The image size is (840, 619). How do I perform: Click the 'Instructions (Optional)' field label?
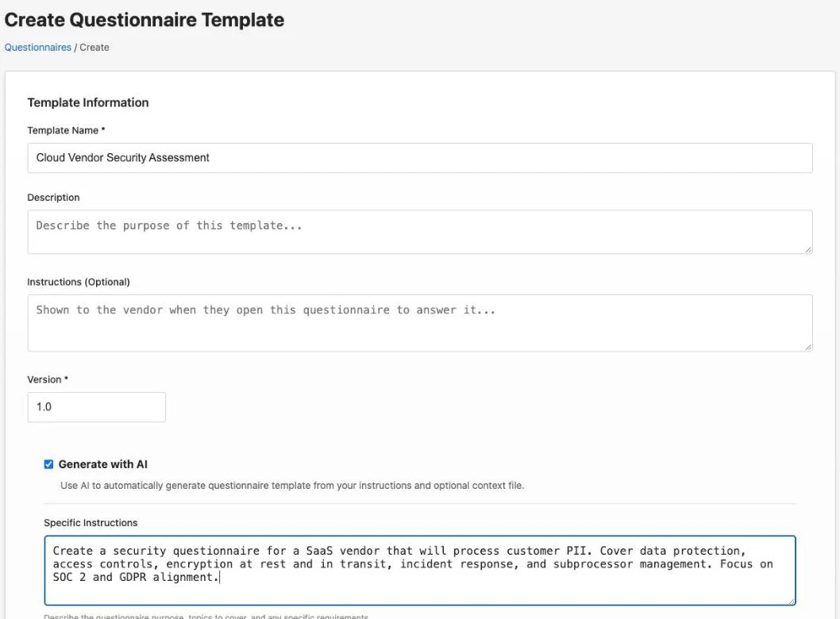pyautogui.click(x=79, y=283)
